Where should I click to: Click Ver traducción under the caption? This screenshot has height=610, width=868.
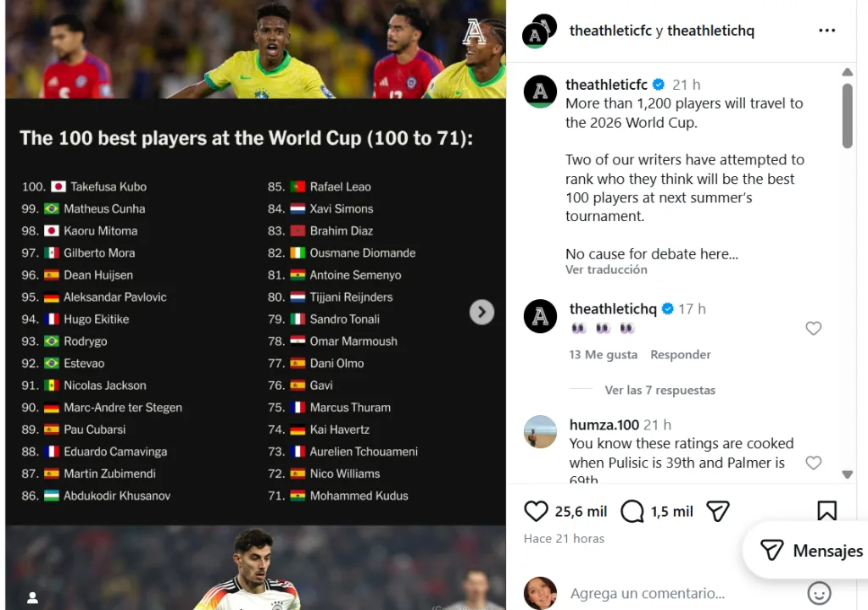tap(606, 269)
